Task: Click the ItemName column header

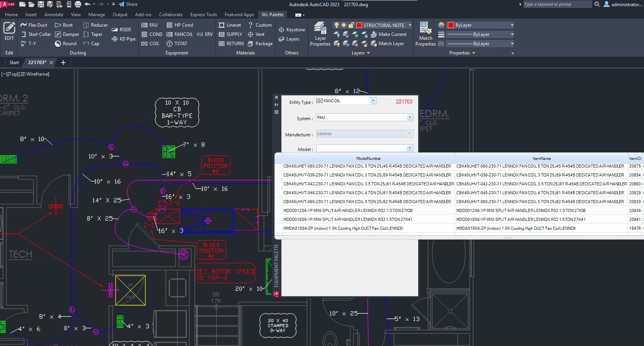Action: [542, 158]
